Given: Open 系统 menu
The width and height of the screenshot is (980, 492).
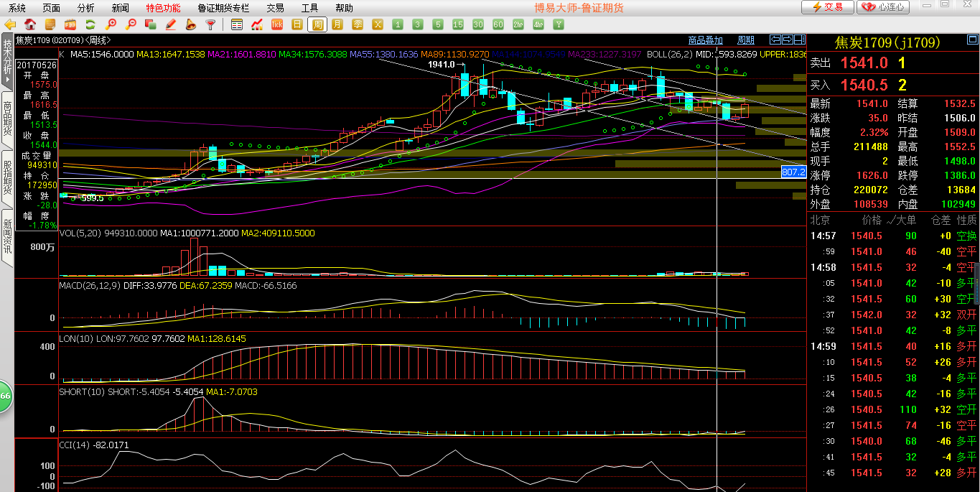Looking at the screenshot, I should 17,8.
